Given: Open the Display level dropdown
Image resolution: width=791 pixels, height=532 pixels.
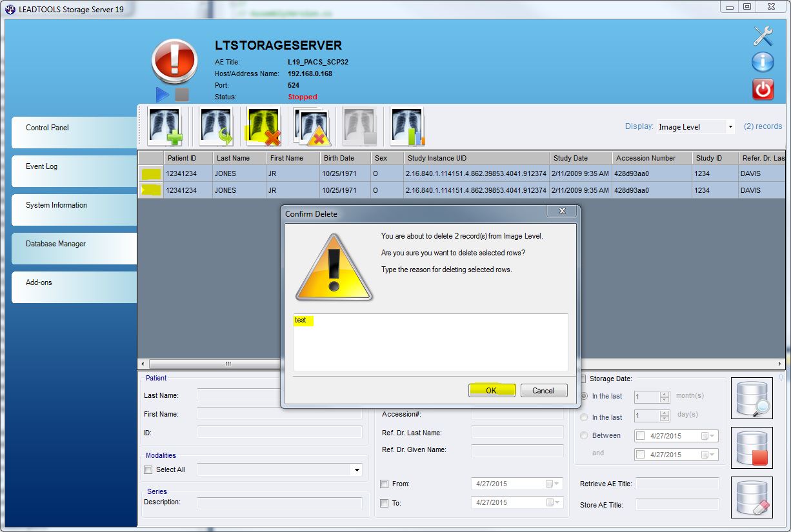Looking at the screenshot, I should tap(730, 127).
